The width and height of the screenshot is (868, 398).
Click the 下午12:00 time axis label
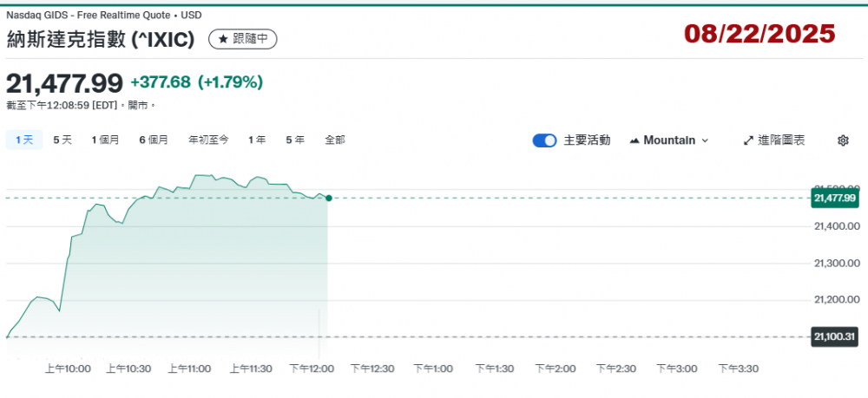click(x=311, y=369)
